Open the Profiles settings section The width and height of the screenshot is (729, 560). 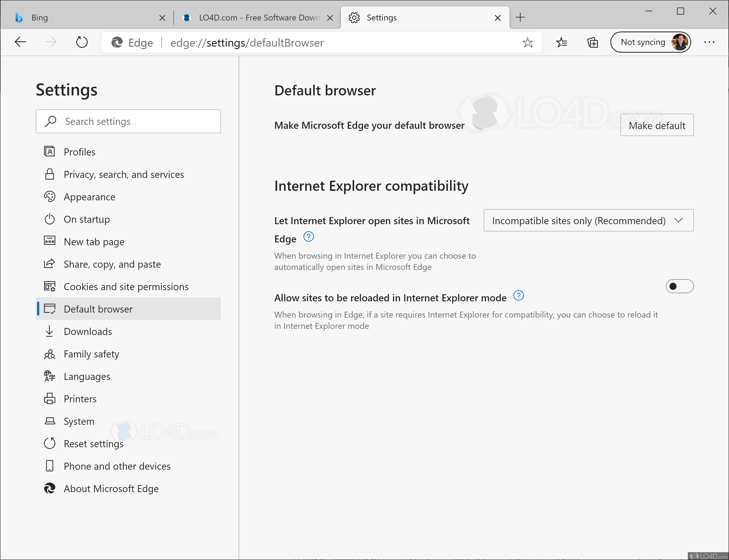pyautogui.click(x=79, y=152)
